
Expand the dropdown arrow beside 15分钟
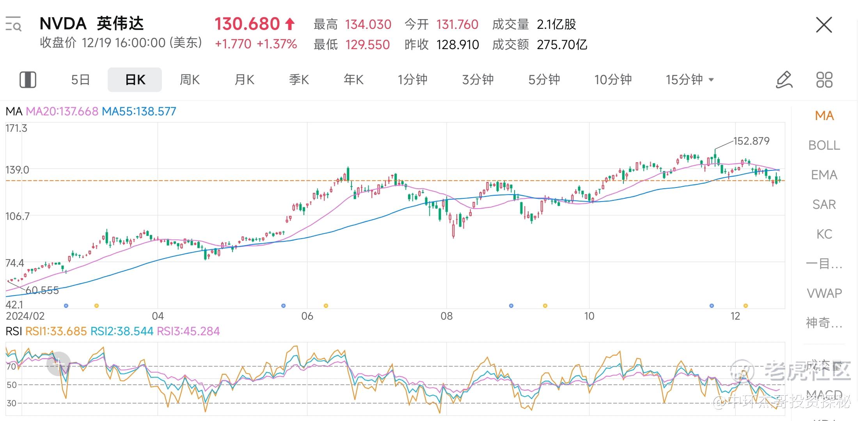tap(711, 80)
